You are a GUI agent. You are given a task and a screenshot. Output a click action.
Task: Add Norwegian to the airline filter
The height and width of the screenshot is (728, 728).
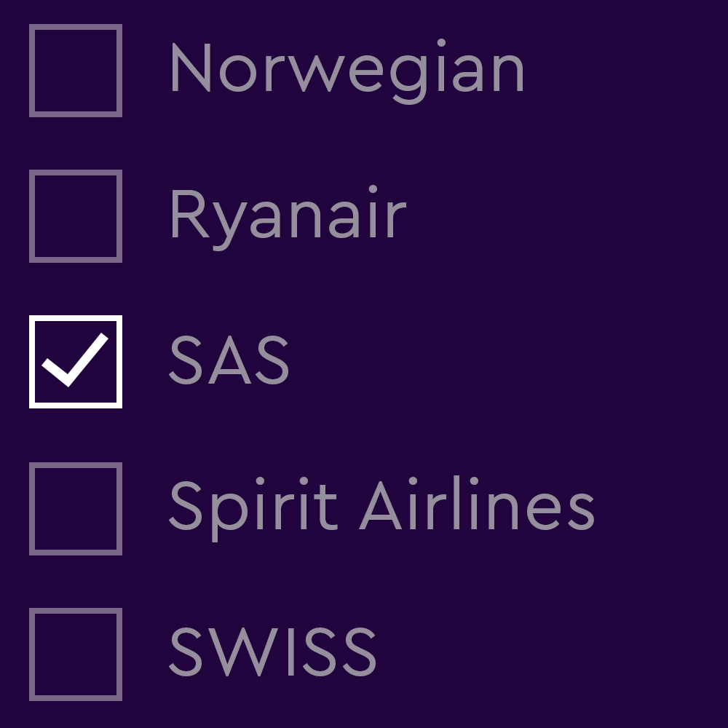tap(76, 71)
